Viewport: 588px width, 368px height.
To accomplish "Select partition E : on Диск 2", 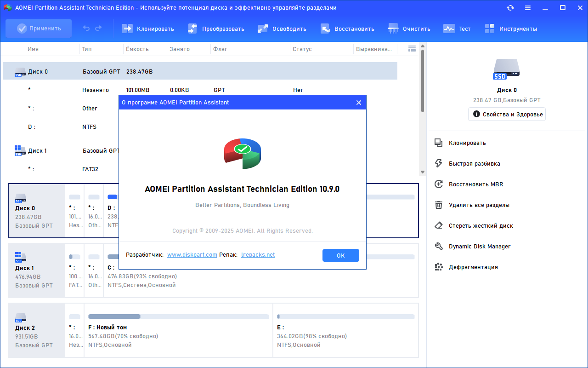I will point(345,330).
